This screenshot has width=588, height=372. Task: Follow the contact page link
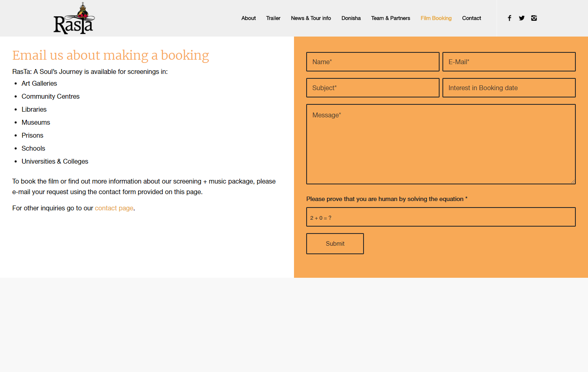pyautogui.click(x=114, y=208)
